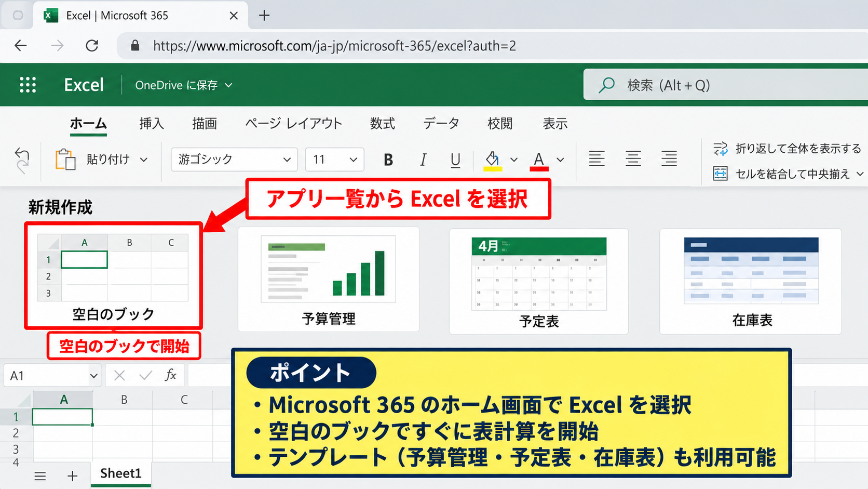868x489 pixels.
Task: Click the insert function fx icon
Action: point(171,375)
